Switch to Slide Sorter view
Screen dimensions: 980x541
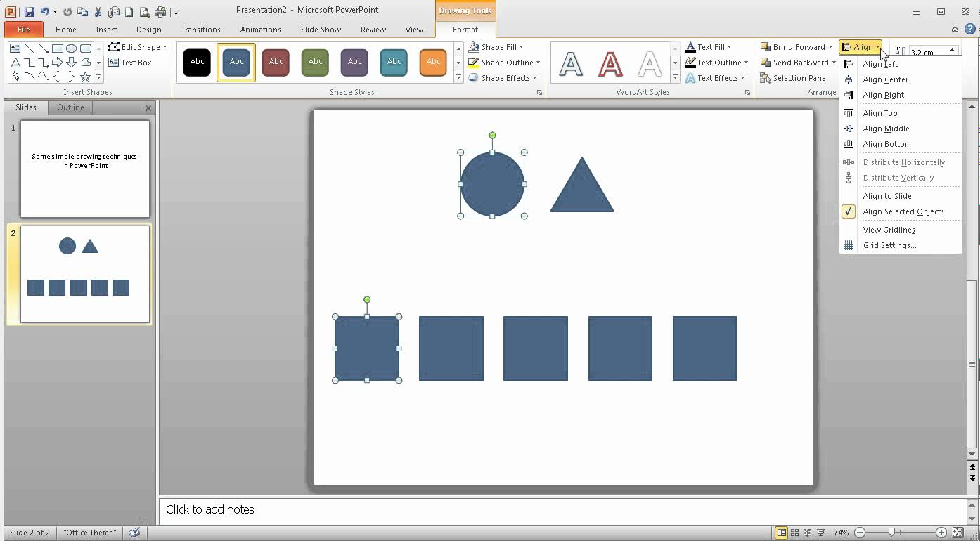coord(794,532)
